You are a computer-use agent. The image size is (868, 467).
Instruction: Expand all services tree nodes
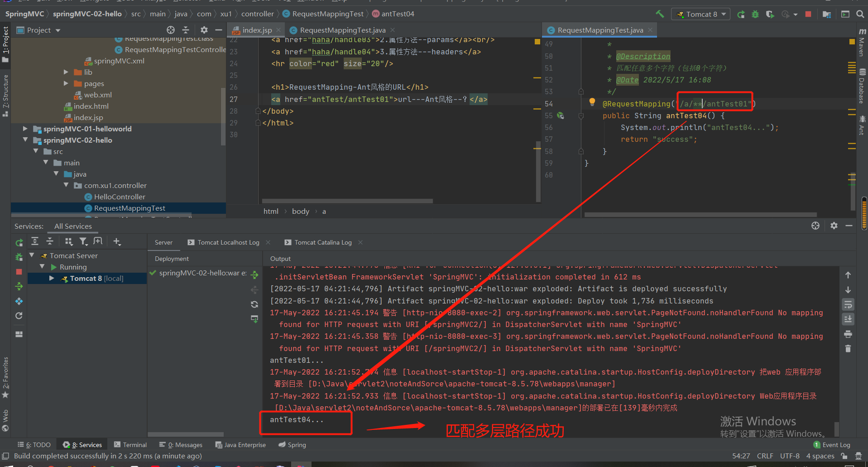coord(35,241)
